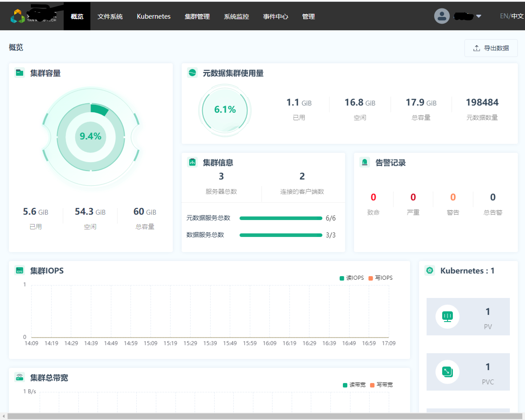Switch language to EN
Viewport: 525px width, 420px height.
504,16
